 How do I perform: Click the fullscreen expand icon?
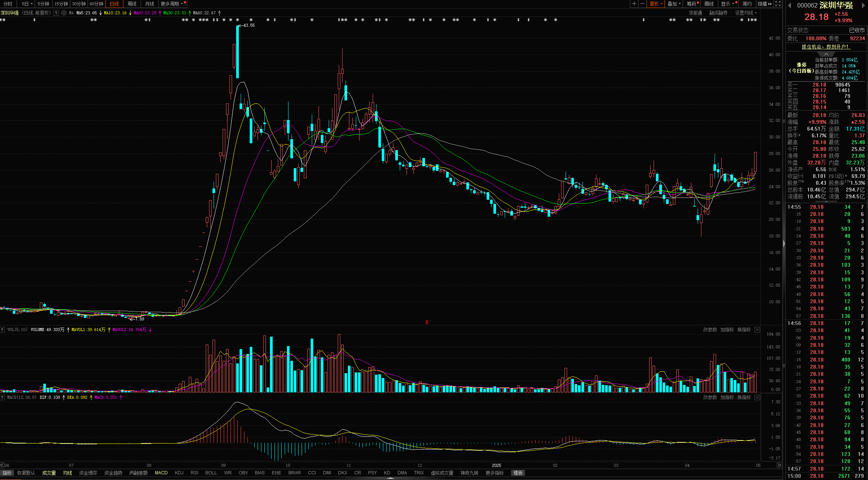778,4
